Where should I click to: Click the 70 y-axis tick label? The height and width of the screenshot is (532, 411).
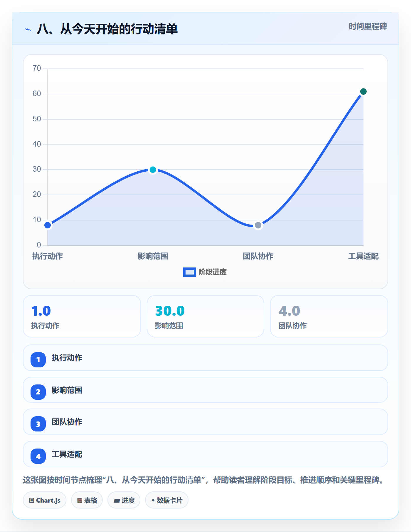(37, 68)
